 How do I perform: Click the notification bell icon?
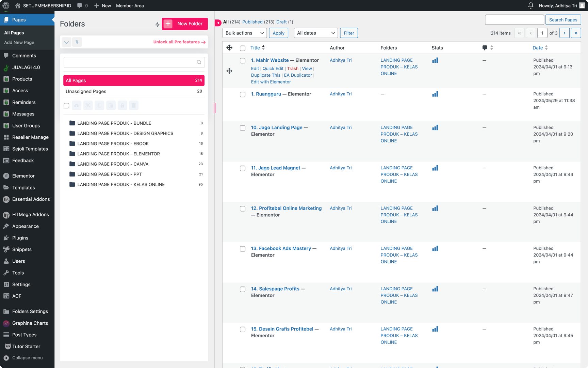[530, 5]
